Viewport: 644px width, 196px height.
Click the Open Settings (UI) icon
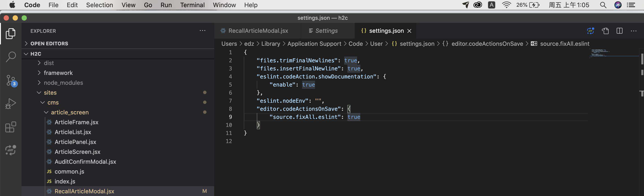[x=605, y=31]
